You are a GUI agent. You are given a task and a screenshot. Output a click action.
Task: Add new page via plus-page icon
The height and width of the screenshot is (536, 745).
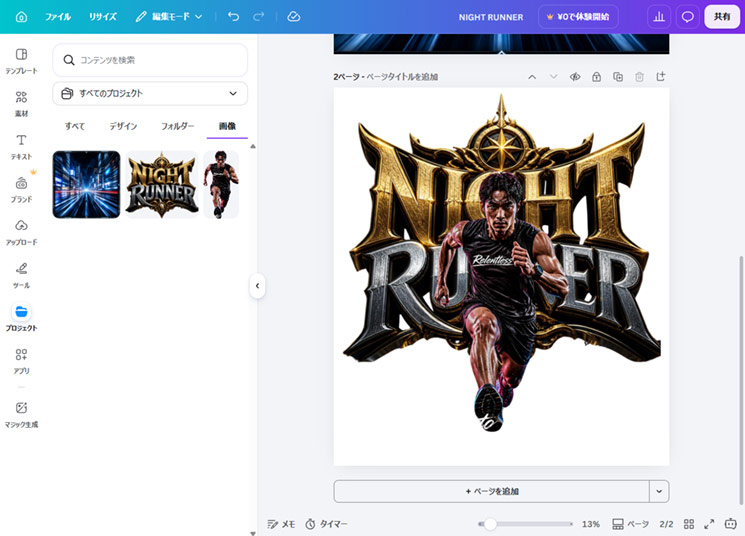tap(661, 77)
